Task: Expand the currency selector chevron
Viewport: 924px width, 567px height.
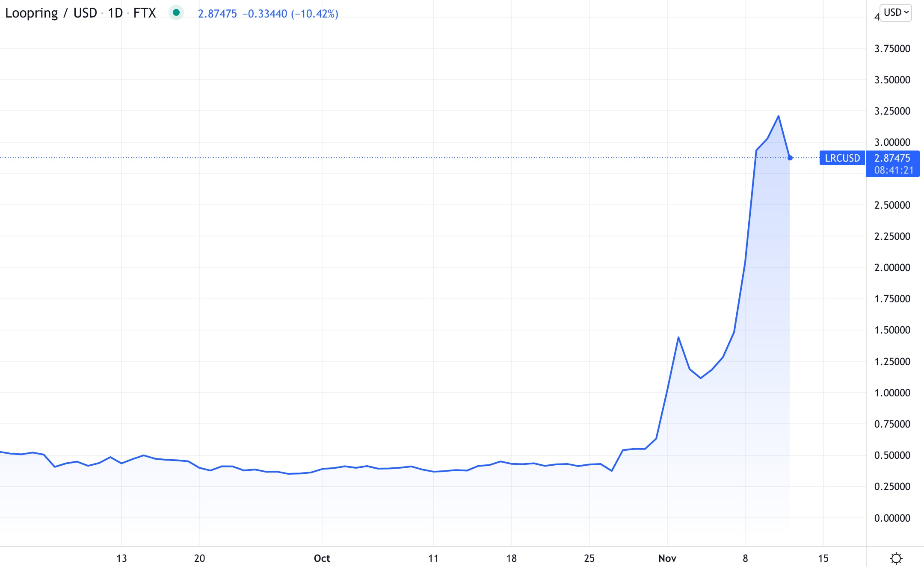Action: tap(906, 12)
